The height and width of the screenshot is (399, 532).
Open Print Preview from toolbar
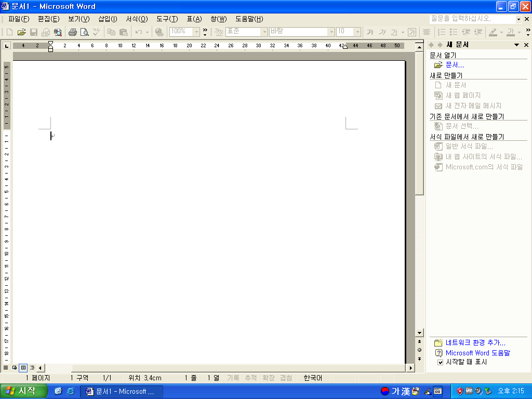85,32
